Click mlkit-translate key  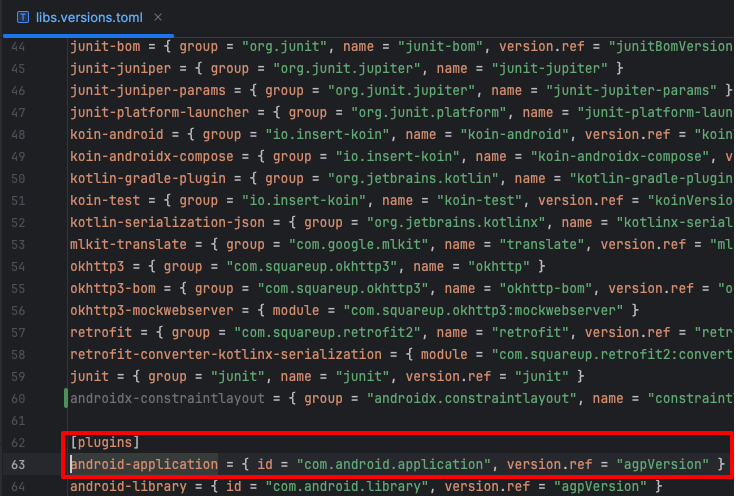click(x=128, y=245)
